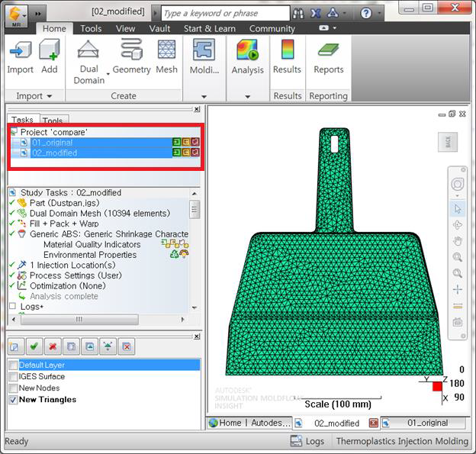
Task: Click the Study Tasks horizontal scrollbar
Action: click(x=79, y=320)
